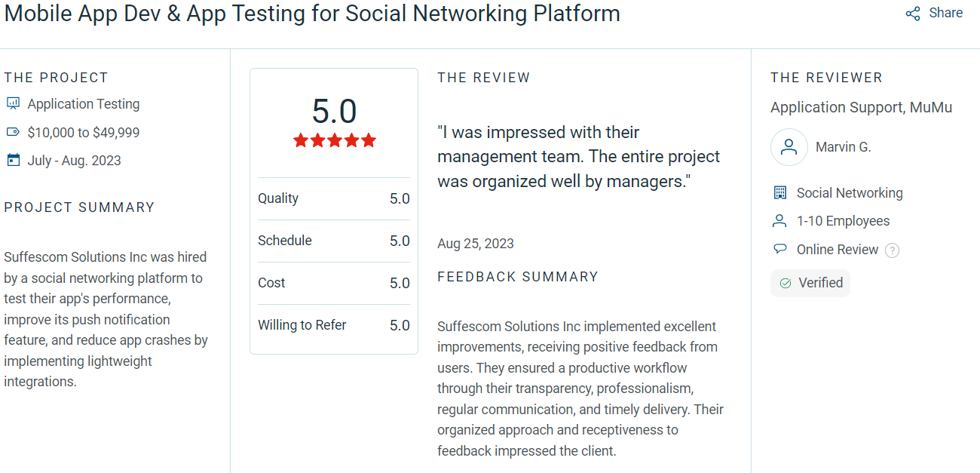Click the budget price tag icon
The width and height of the screenshot is (980, 473).
[13, 133]
